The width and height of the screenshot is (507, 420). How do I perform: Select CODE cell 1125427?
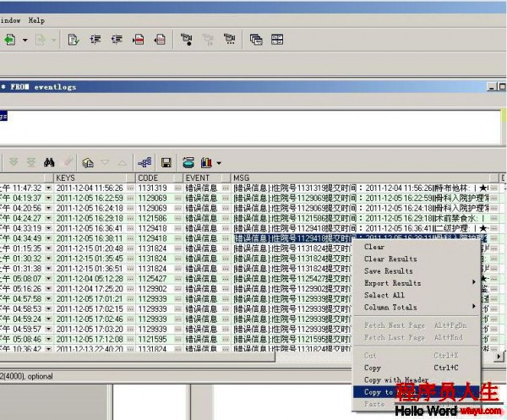[x=155, y=279]
